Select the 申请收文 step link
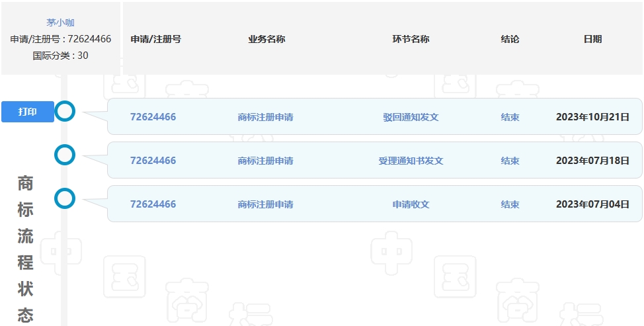 point(411,204)
